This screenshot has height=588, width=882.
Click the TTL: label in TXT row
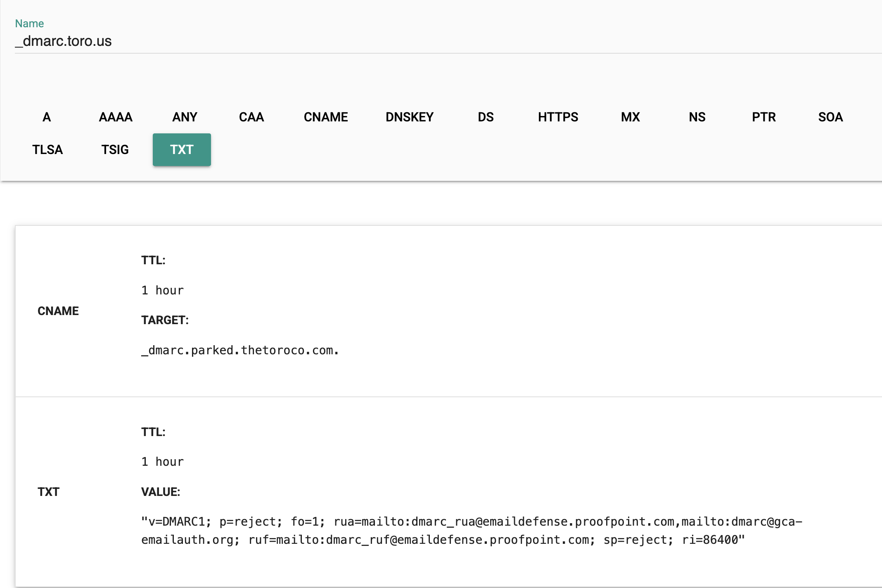[x=153, y=432]
